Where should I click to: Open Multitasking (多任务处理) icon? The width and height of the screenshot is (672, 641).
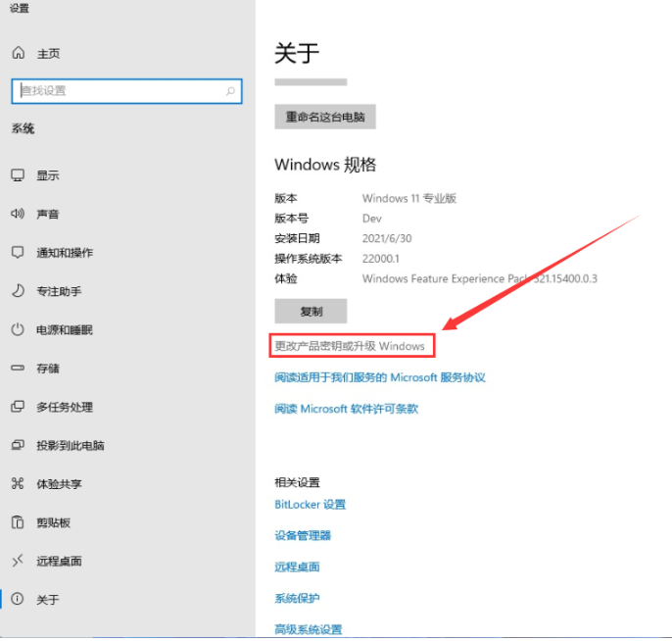18,407
